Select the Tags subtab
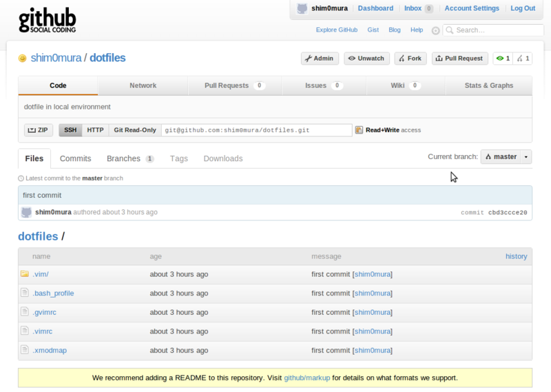551x392 pixels. click(179, 158)
